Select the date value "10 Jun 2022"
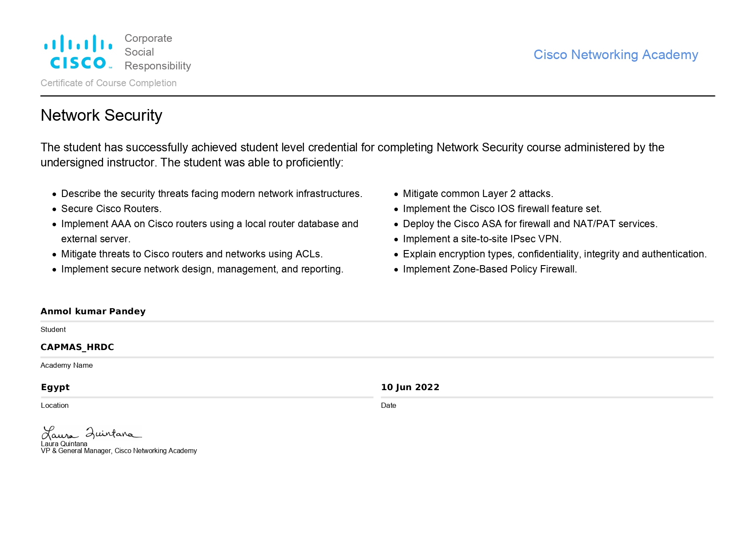Viewport: 756px width, 535px height. [410, 387]
